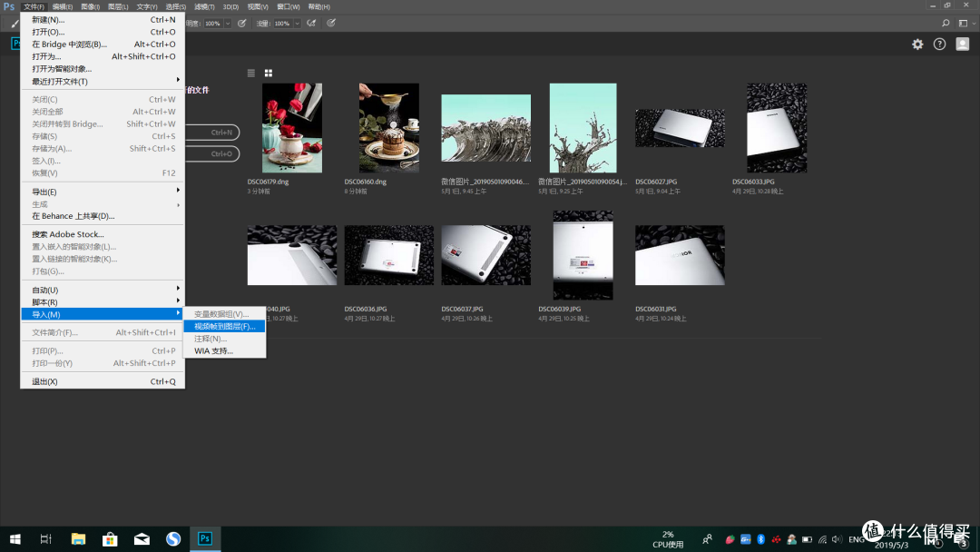This screenshot has width=980, height=552.
Task: Open the 图像(I) menu
Action: [90, 7]
